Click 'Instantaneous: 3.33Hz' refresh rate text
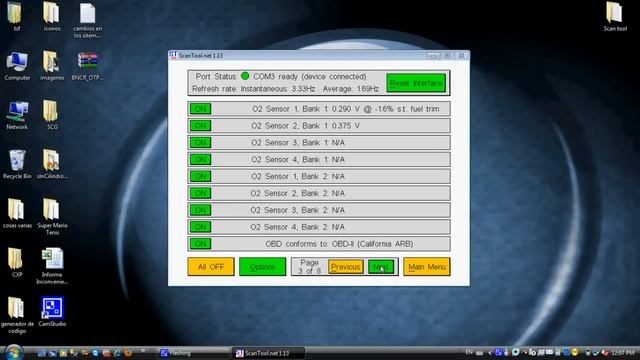The width and height of the screenshot is (640, 360). pyautogui.click(x=278, y=89)
